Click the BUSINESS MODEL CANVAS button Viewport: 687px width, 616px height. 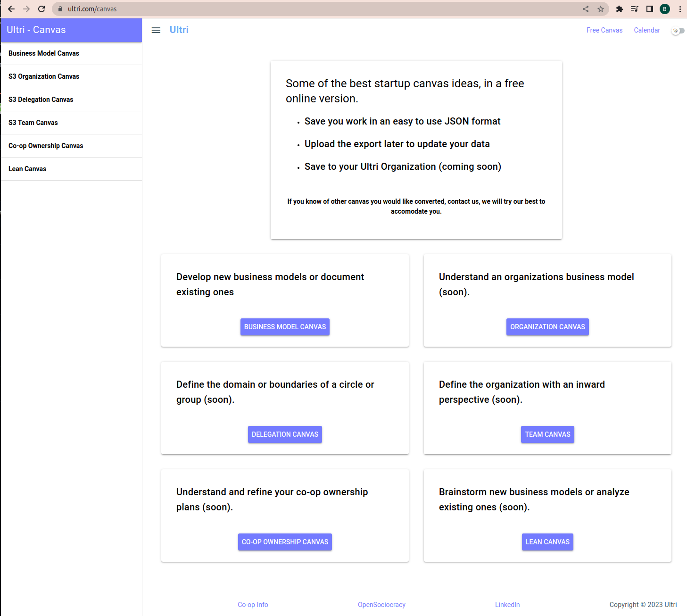point(285,327)
